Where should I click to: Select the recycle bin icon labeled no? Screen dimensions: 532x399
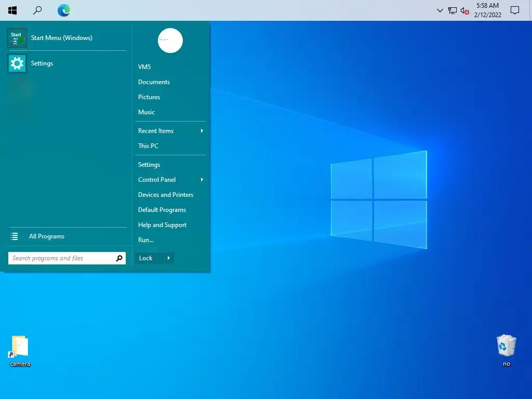(x=506, y=351)
